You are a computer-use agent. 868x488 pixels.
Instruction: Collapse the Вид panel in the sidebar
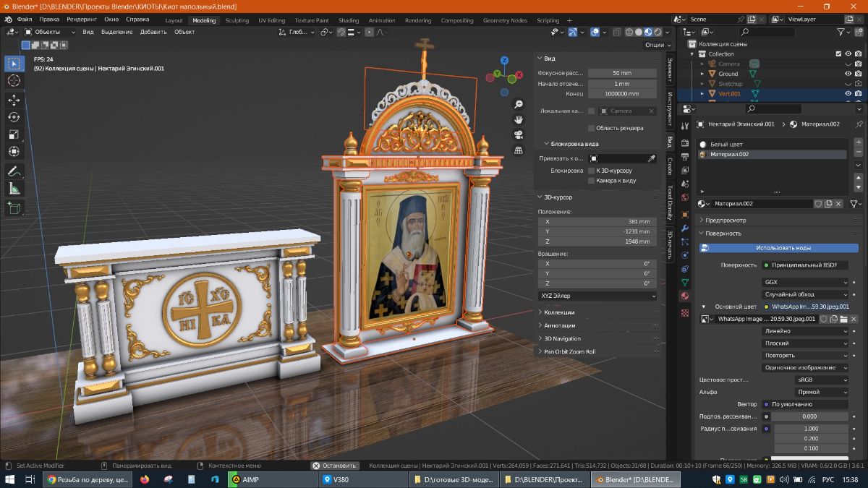548,58
